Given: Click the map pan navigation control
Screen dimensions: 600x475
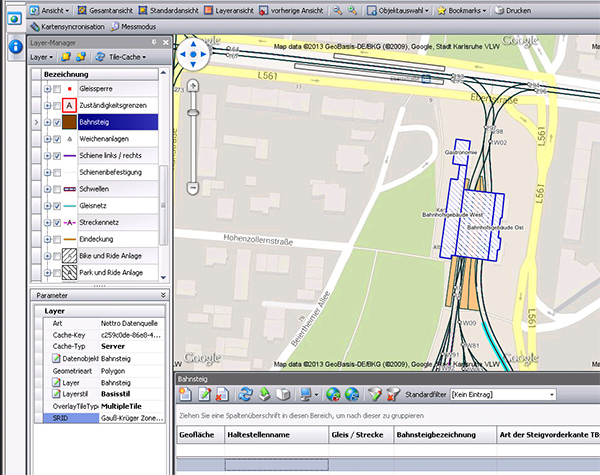Looking at the screenshot, I should (x=194, y=56).
